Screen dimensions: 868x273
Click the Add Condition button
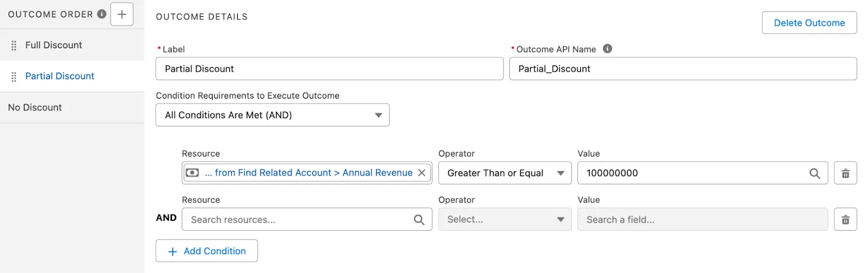(207, 251)
